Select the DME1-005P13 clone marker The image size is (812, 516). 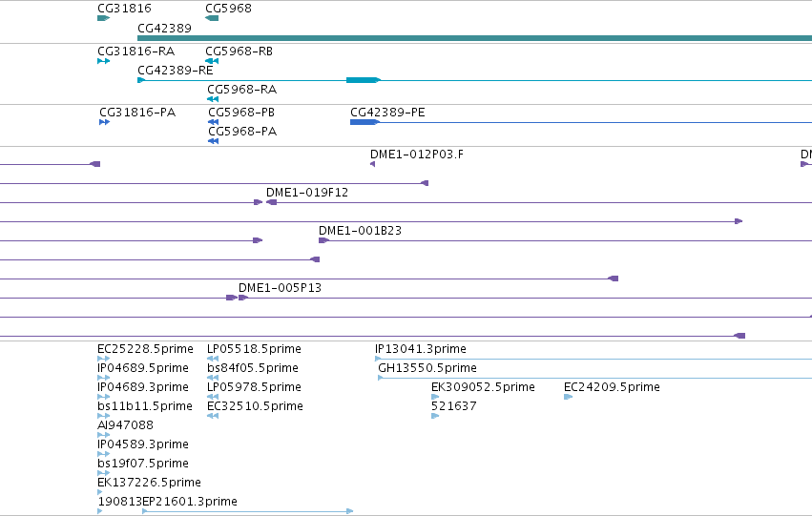point(243,298)
